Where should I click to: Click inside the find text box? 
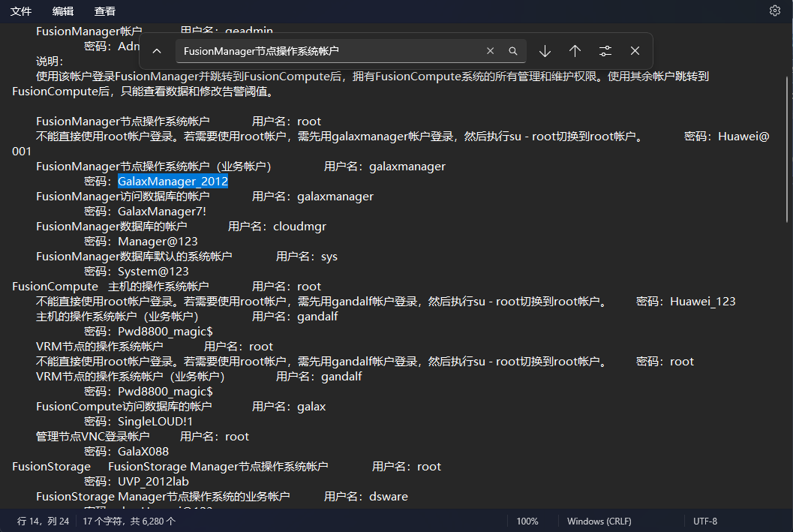click(x=330, y=51)
